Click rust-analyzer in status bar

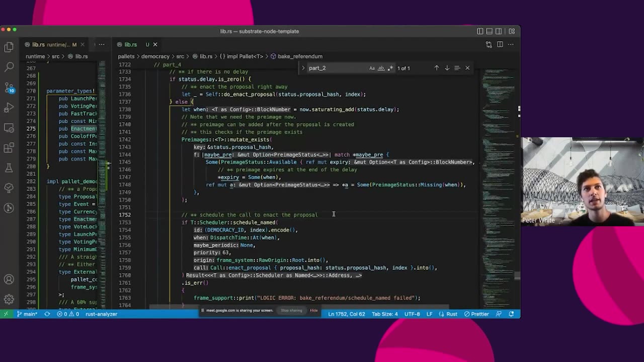101,314
